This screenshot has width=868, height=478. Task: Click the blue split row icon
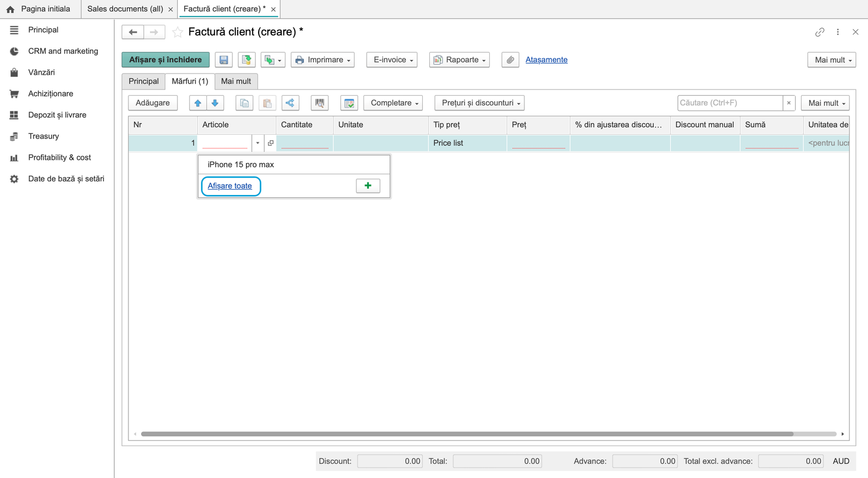click(290, 103)
